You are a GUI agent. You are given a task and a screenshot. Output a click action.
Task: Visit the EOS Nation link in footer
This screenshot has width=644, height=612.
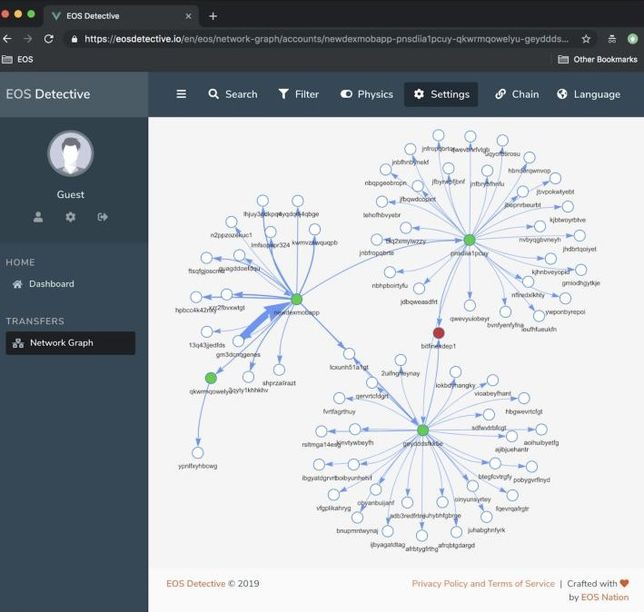pos(604,598)
